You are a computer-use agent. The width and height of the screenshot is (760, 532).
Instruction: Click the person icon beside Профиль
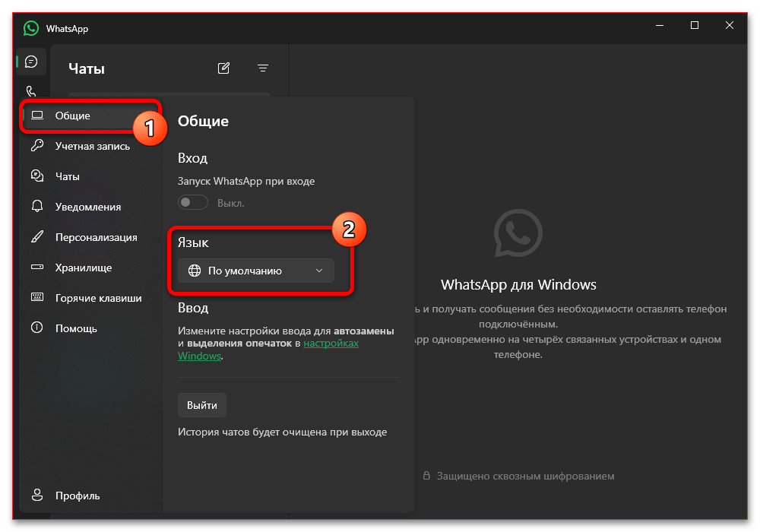pyautogui.click(x=37, y=495)
